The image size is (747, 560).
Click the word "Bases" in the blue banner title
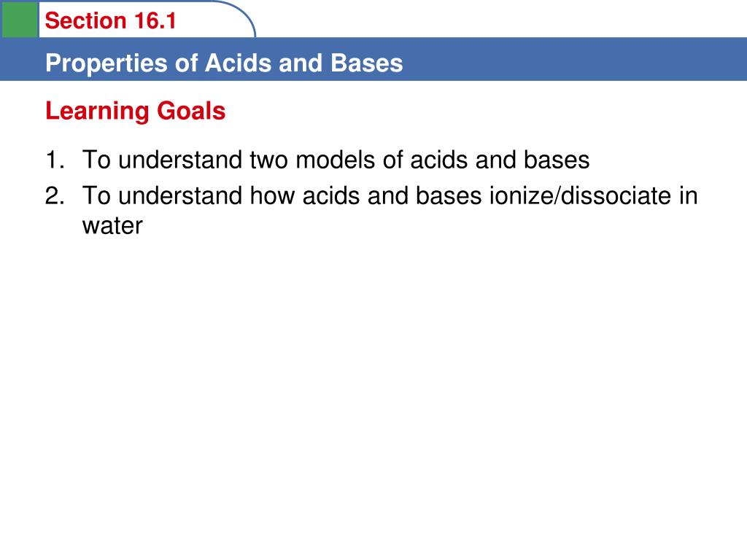(367, 63)
